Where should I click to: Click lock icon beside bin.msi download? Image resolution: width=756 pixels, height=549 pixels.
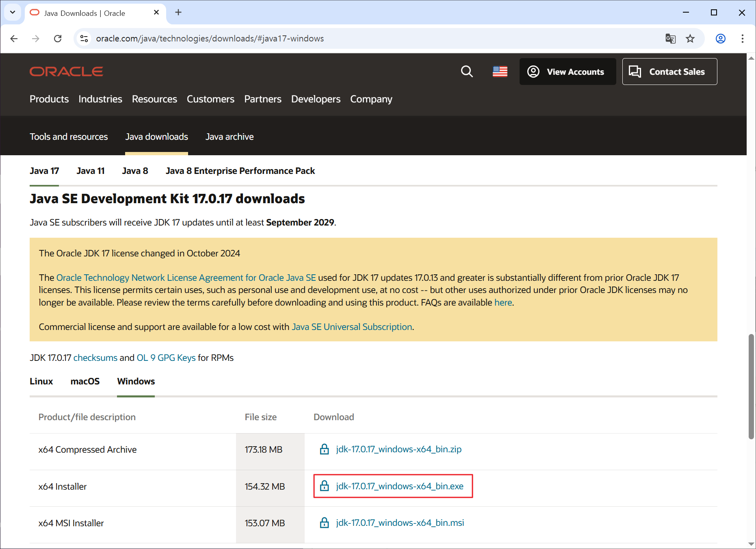click(x=325, y=523)
